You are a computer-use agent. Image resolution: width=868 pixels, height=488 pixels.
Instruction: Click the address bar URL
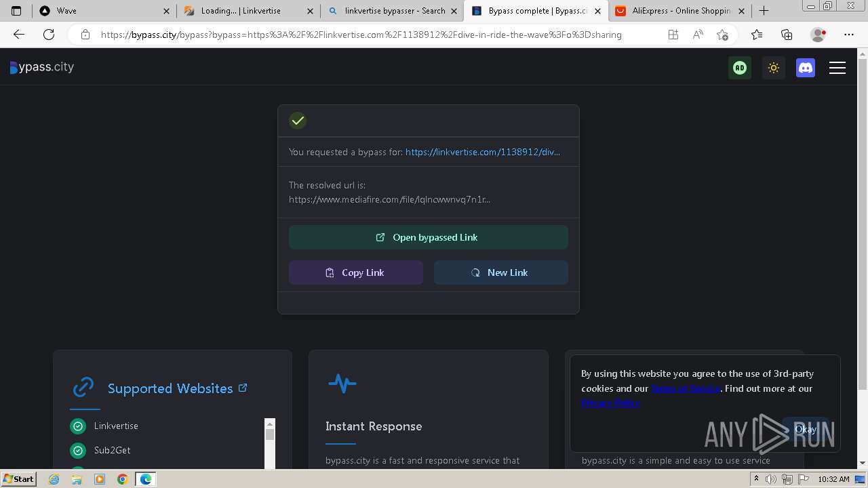pos(361,35)
